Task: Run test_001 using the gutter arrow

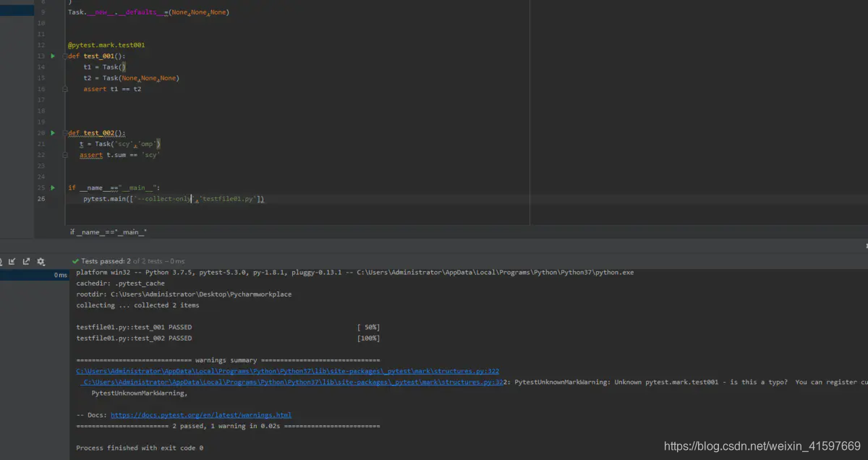Action: (53, 56)
